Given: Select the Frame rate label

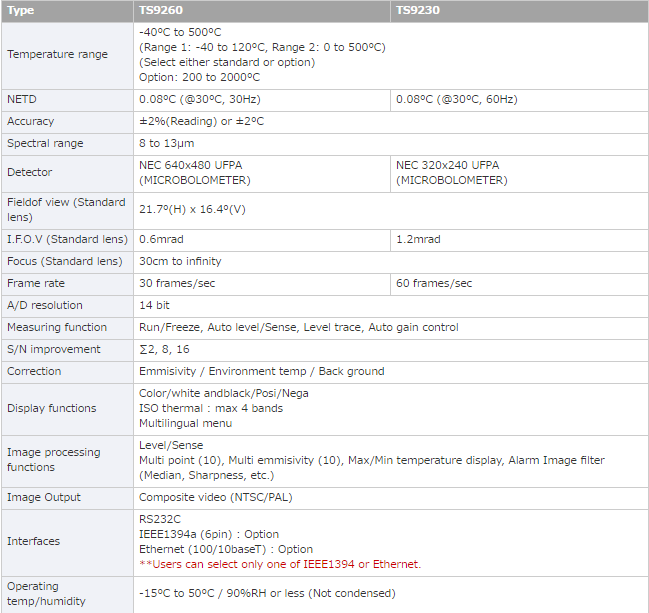Looking at the screenshot, I should 36,283.
